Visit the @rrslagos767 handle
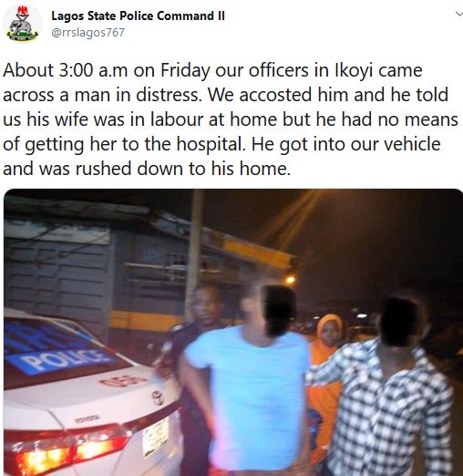Image resolution: width=463 pixels, height=476 pixels. (87, 32)
